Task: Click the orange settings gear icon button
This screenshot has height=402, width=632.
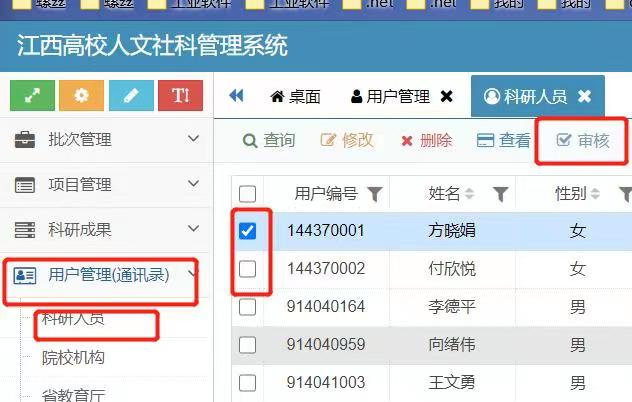Action: [81, 96]
